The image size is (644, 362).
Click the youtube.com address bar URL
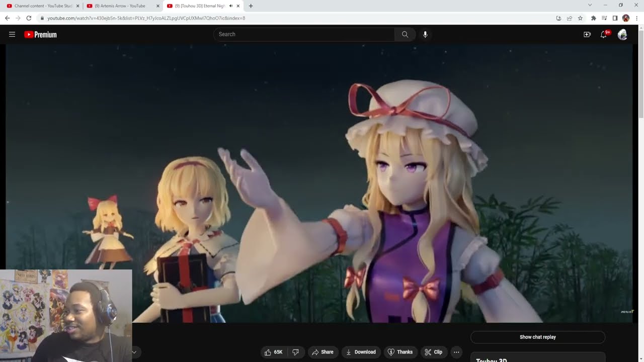click(146, 18)
